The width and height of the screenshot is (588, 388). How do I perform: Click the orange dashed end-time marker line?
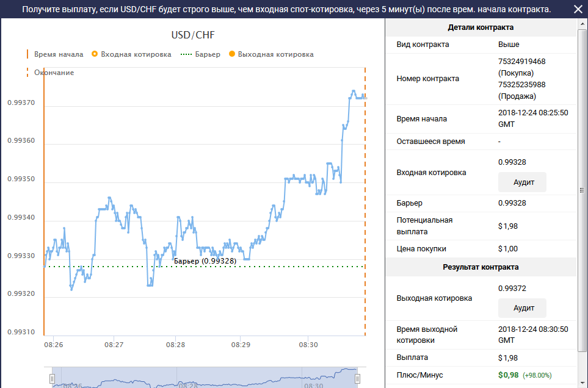click(365, 201)
